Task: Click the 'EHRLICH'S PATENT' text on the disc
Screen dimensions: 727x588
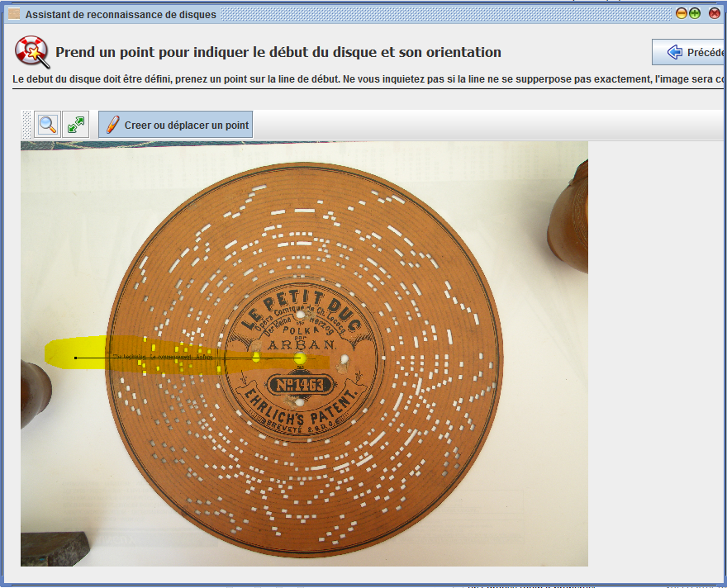Action: [300, 406]
